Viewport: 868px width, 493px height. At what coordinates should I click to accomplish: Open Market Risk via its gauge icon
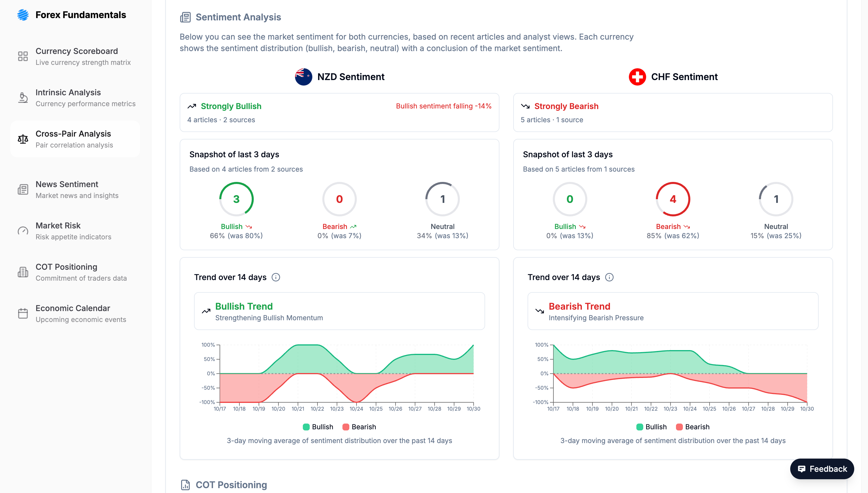[23, 231]
